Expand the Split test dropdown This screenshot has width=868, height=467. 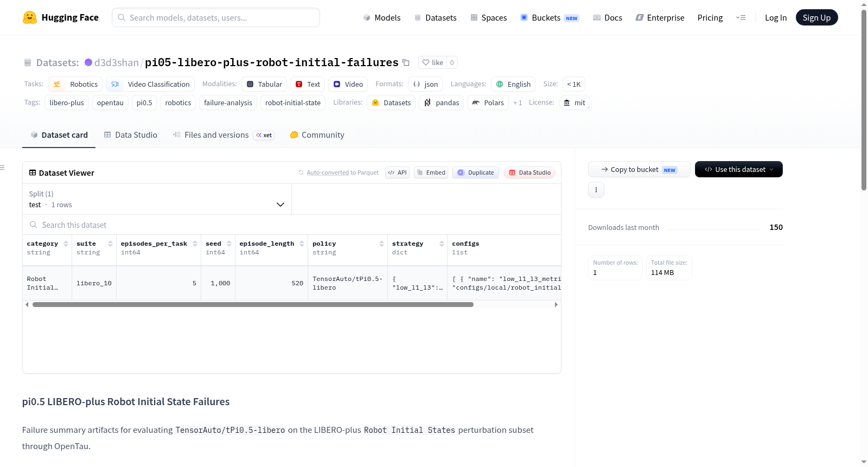157,199
